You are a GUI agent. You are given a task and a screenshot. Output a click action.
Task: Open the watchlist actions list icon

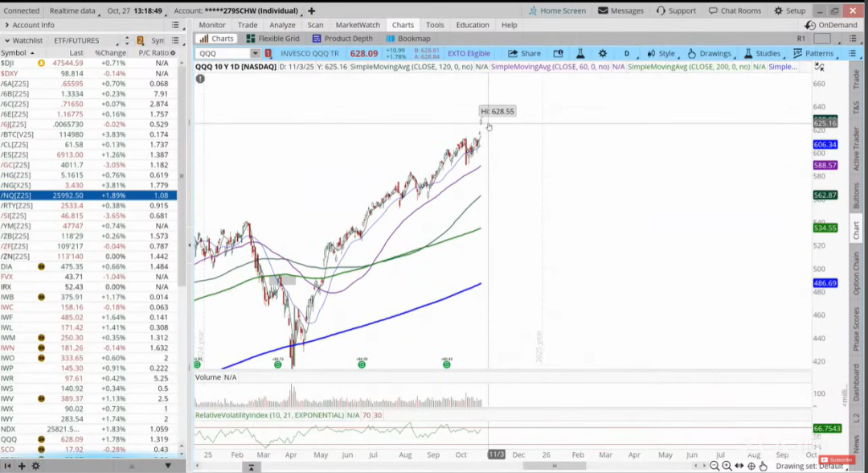click(x=175, y=40)
